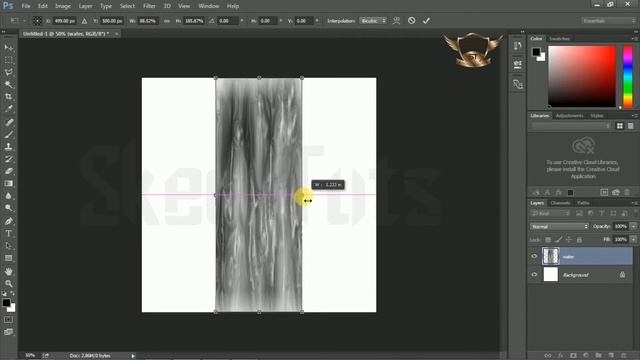Hide the Background layer
The height and width of the screenshot is (360, 640).
[534, 275]
